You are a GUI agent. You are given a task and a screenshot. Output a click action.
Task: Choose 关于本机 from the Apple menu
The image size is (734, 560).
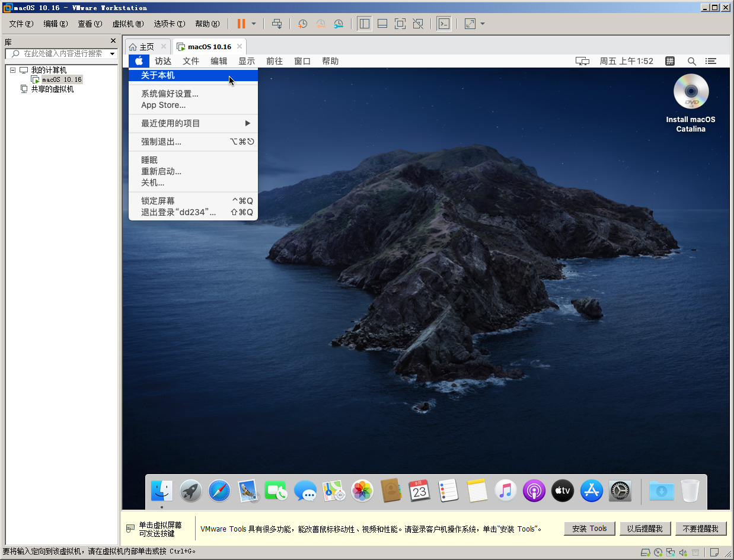click(193, 75)
